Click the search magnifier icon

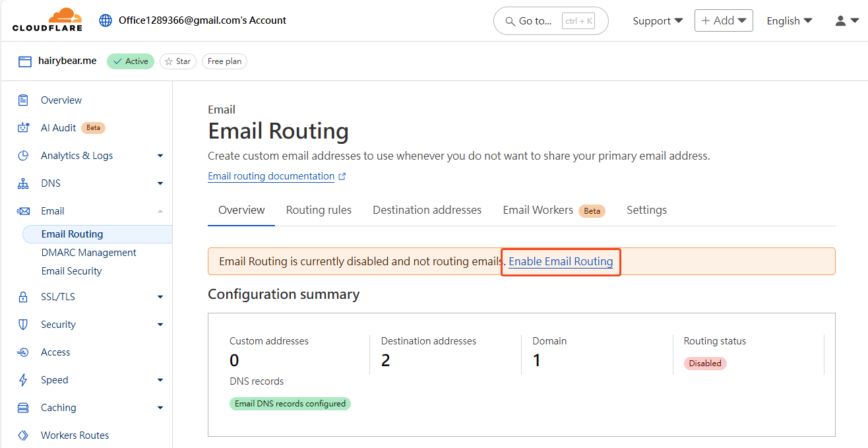[x=510, y=21]
